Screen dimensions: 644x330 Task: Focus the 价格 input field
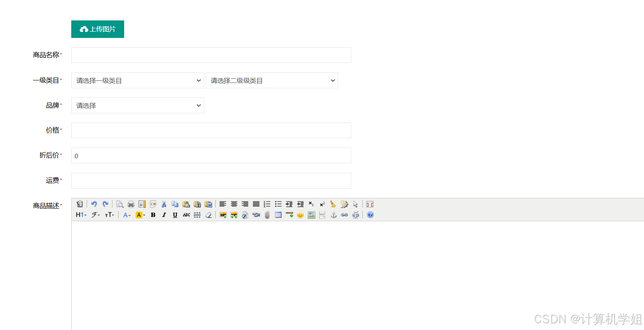(x=211, y=130)
